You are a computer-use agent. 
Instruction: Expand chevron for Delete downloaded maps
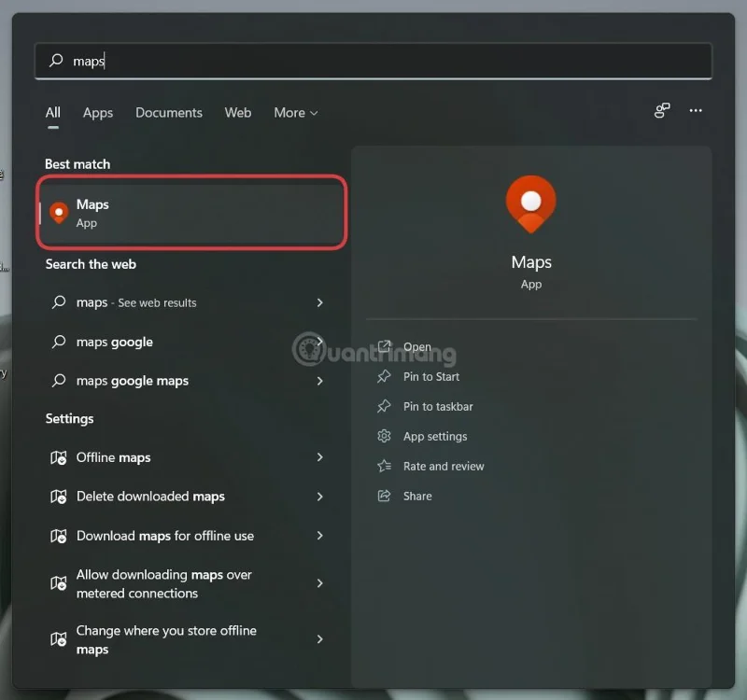[x=319, y=497]
